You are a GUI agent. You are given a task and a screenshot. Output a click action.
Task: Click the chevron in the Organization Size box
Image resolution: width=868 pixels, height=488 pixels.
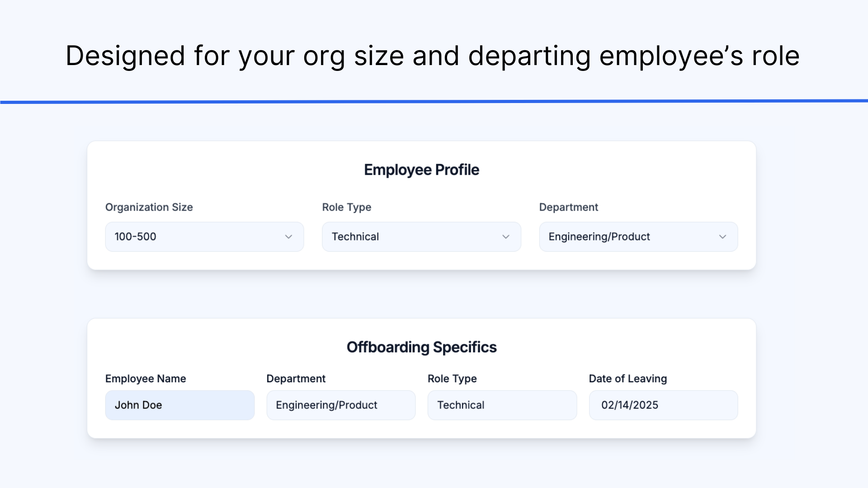coord(288,237)
